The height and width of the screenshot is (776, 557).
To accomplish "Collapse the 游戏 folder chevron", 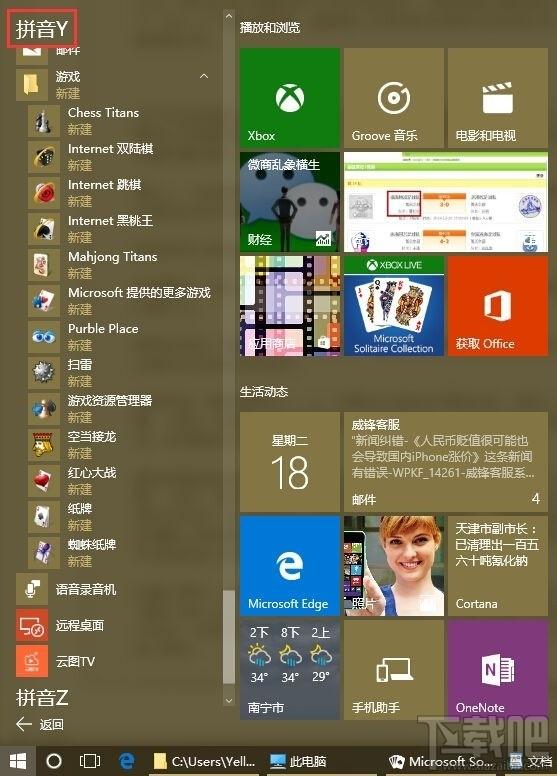I will pyautogui.click(x=203, y=76).
